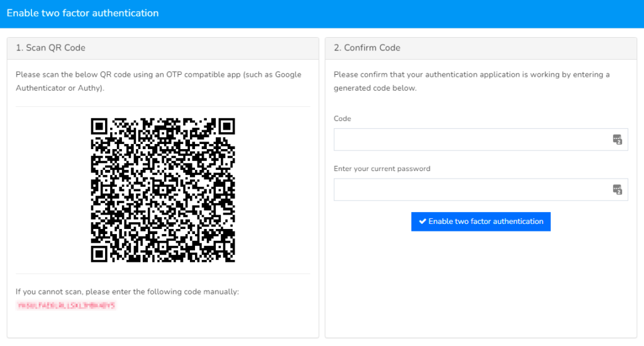
Task: Open password manager icon in Code field
Action: pos(618,140)
